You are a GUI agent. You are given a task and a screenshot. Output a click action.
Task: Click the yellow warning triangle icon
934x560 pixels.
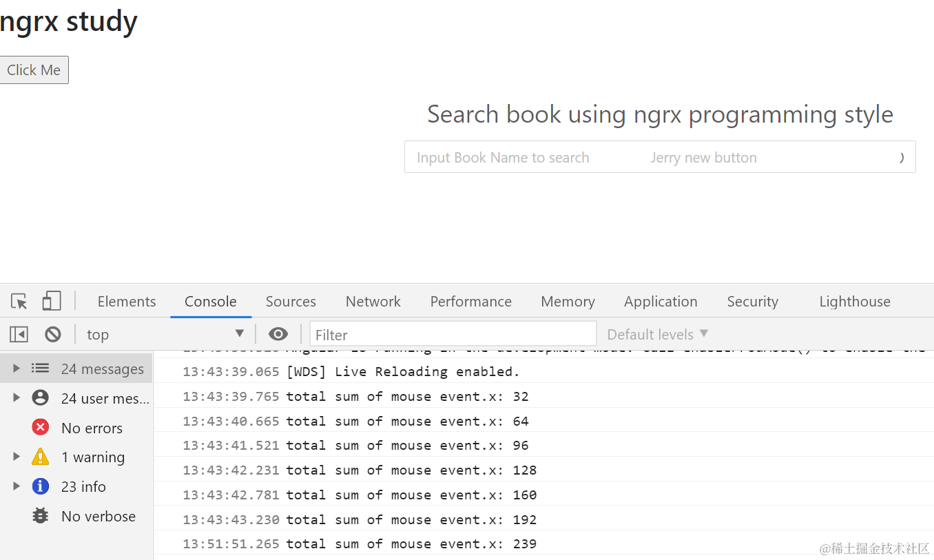coord(41,457)
